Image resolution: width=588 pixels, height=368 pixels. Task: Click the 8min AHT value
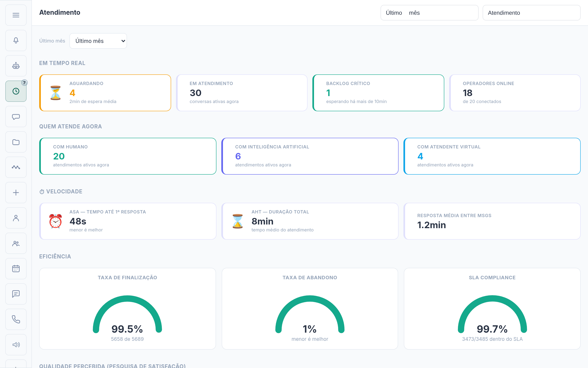point(262,221)
